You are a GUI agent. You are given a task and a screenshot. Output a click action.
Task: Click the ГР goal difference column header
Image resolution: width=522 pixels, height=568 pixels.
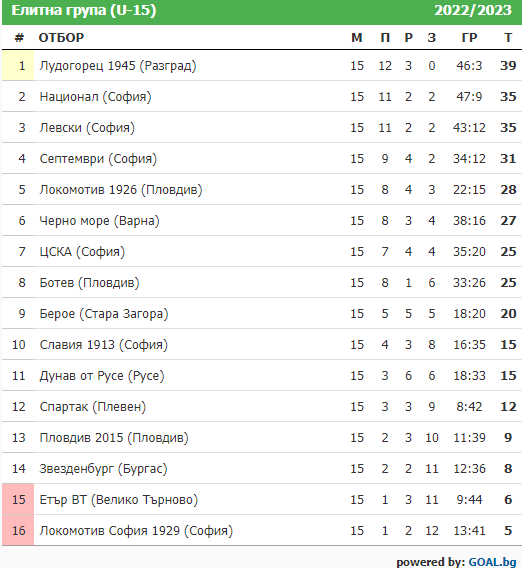(x=469, y=38)
